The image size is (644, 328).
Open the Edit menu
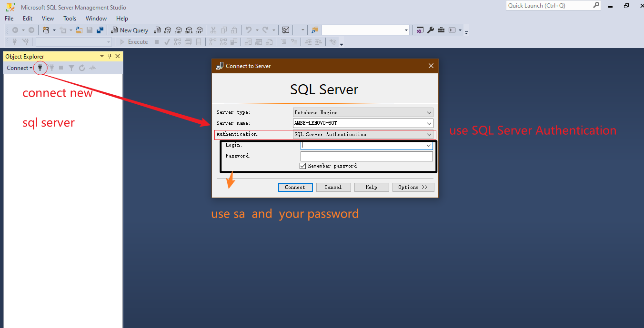[28, 19]
